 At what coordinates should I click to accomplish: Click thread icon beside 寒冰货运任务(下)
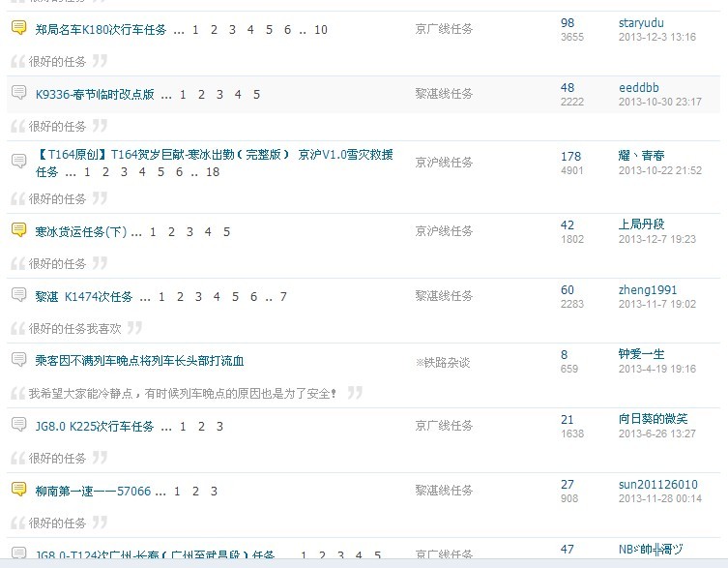[x=18, y=230]
